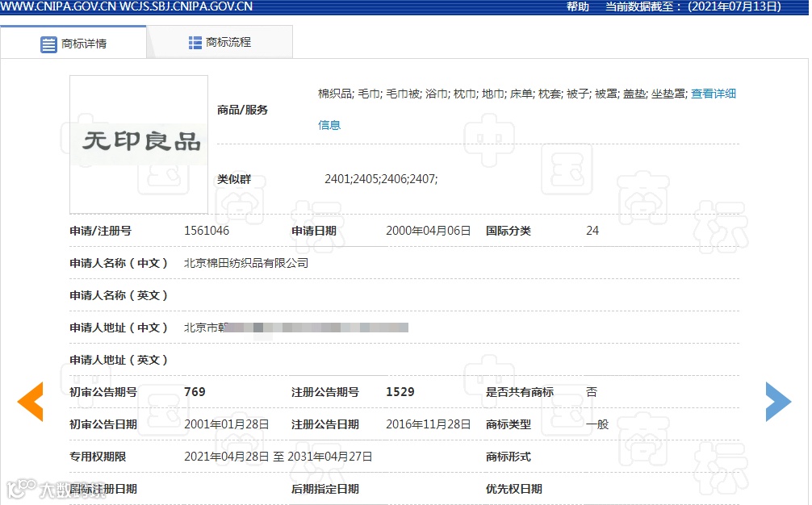Viewport: 812px width, 505px height.
Task: Click the 商品/服务 label
Action: [x=242, y=110]
